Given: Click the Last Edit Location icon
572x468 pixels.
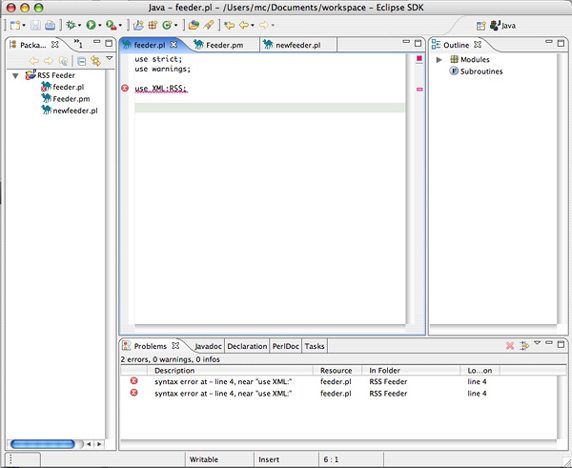Looking at the screenshot, I should 229,25.
